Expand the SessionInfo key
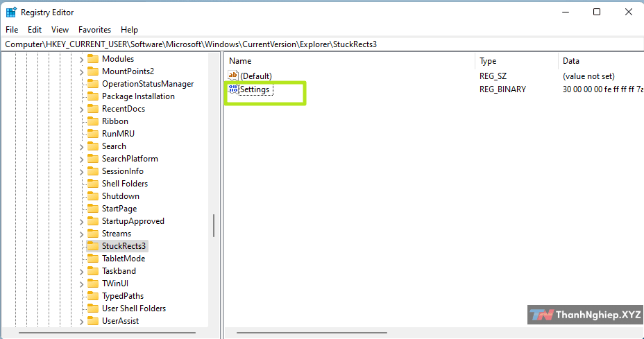This screenshot has width=644, height=339. click(x=81, y=171)
